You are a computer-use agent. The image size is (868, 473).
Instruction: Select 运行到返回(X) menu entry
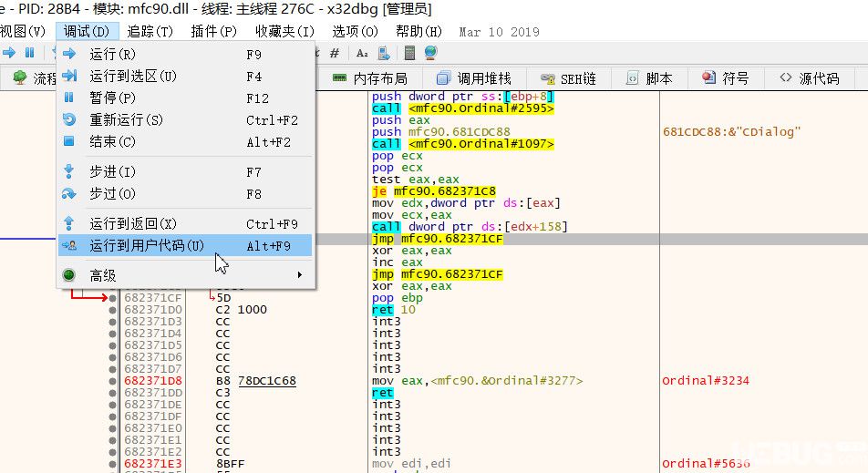coord(185,223)
